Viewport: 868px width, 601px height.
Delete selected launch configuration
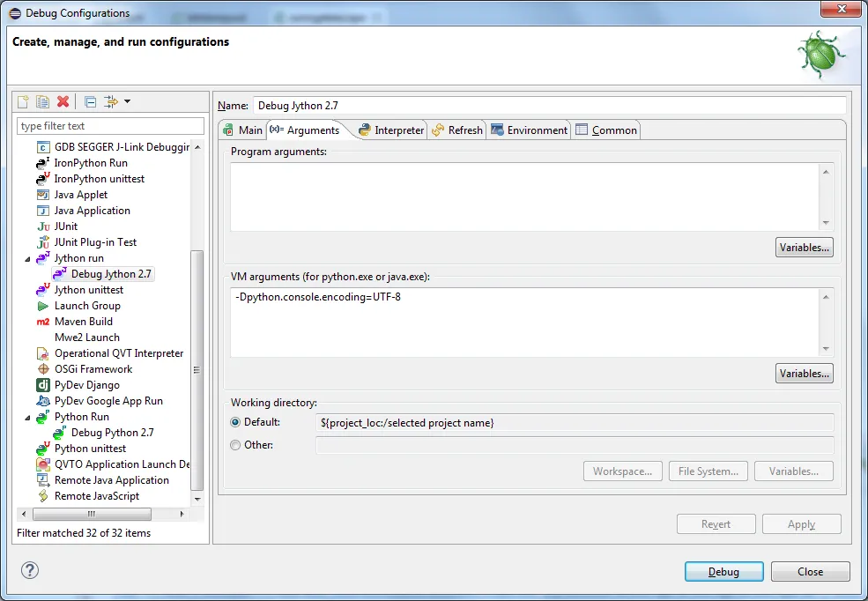[63, 101]
